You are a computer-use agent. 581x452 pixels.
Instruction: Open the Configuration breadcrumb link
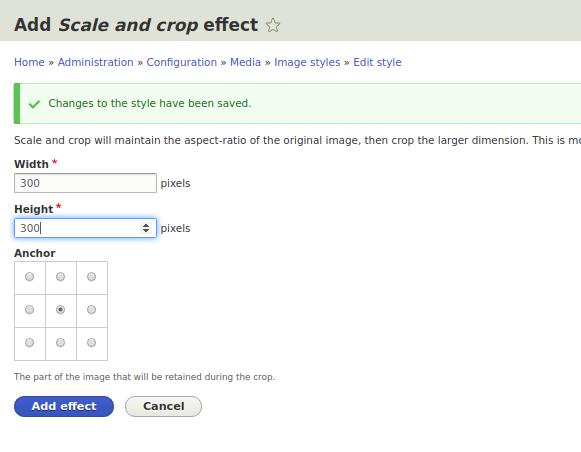pyautogui.click(x=182, y=62)
